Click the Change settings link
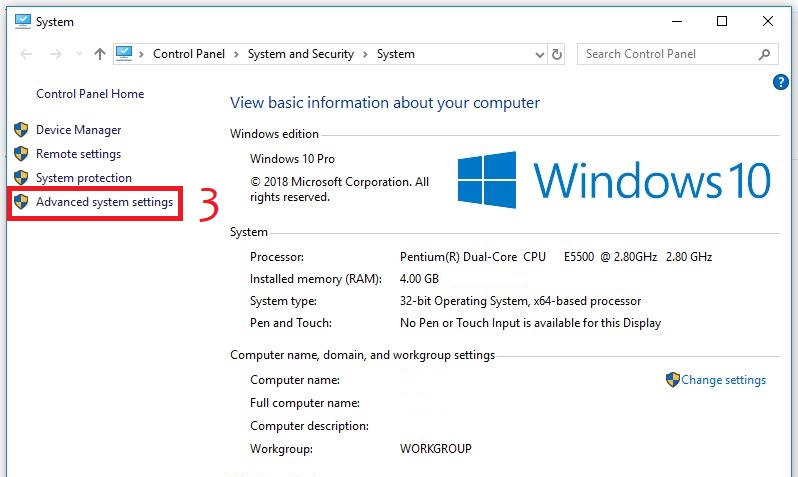 [x=723, y=380]
